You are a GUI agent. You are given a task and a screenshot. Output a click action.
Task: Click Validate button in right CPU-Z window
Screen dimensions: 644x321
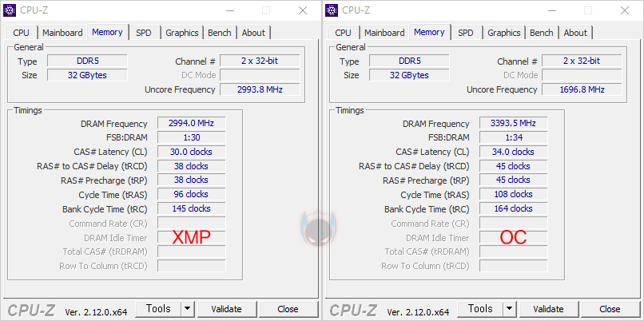[x=548, y=309]
